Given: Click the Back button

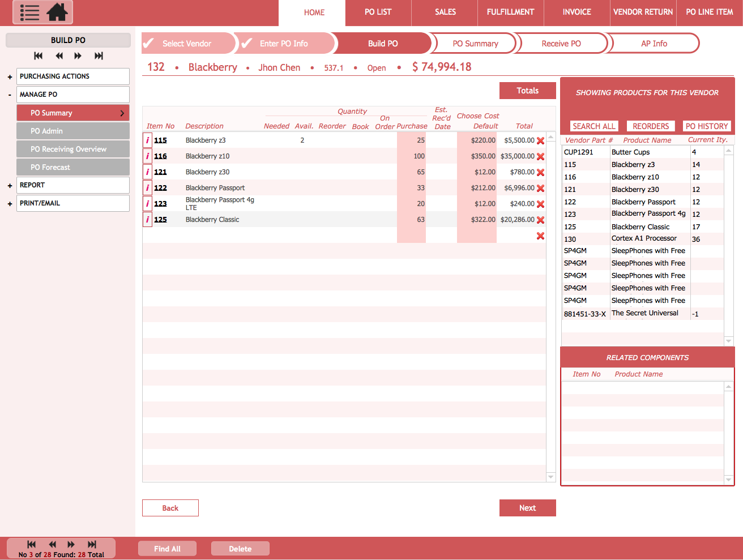Looking at the screenshot, I should 170,508.
